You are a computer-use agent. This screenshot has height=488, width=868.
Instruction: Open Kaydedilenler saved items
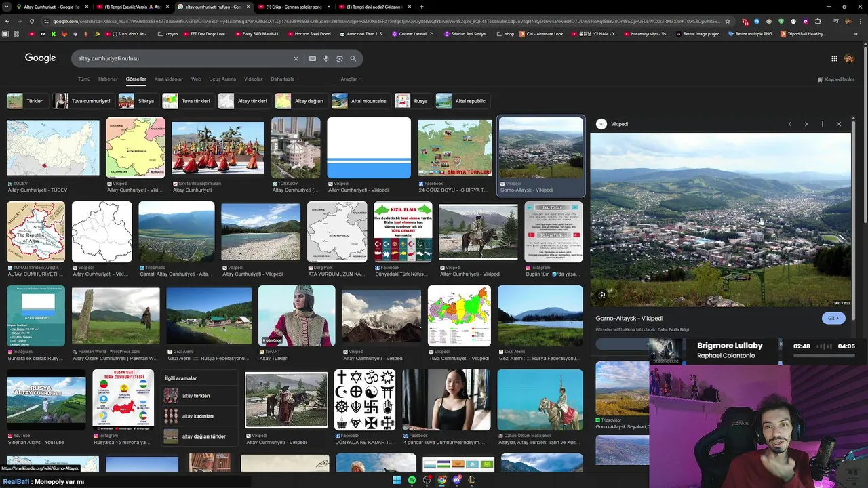pos(836,79)
